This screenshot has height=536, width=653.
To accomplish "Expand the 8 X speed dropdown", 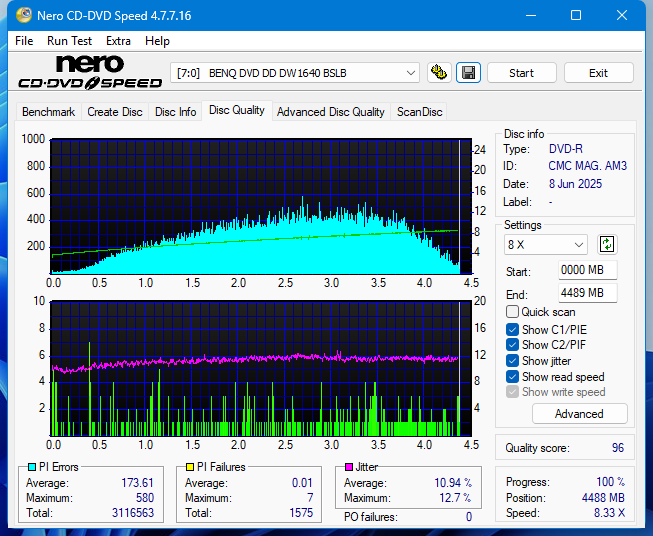I will [547, 244].
